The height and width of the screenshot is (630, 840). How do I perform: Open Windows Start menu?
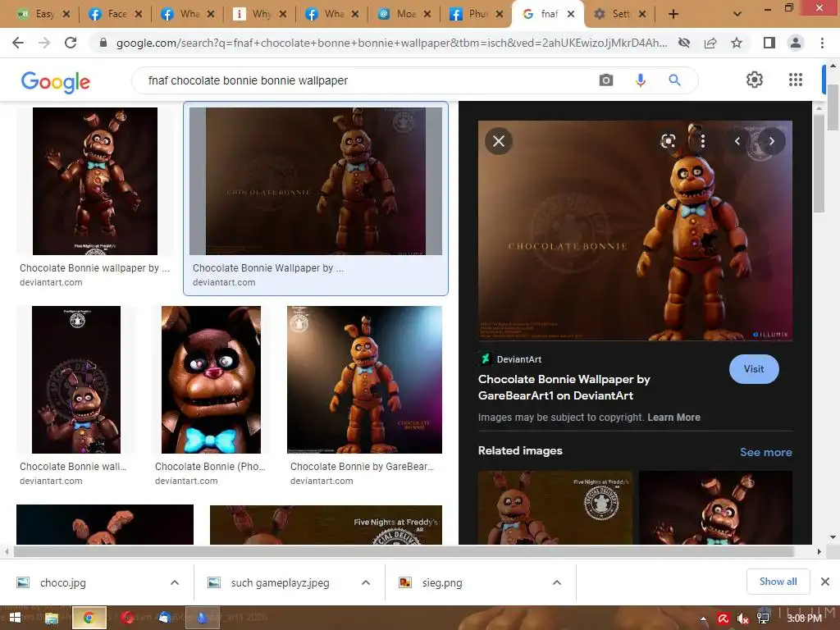click(15, 619)
